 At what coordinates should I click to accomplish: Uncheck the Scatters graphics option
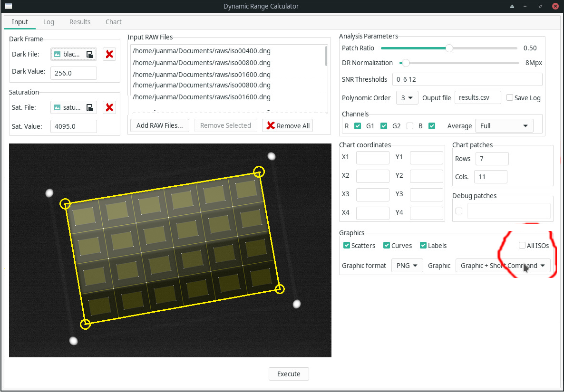tap(347, 246)
